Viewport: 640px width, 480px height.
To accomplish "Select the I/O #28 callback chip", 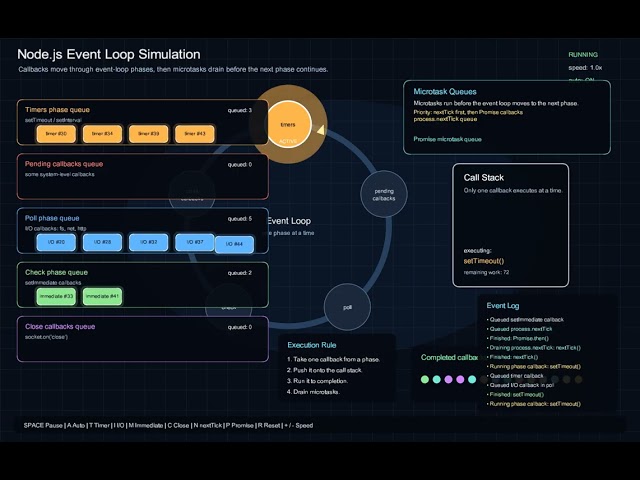I will (102, 242).
